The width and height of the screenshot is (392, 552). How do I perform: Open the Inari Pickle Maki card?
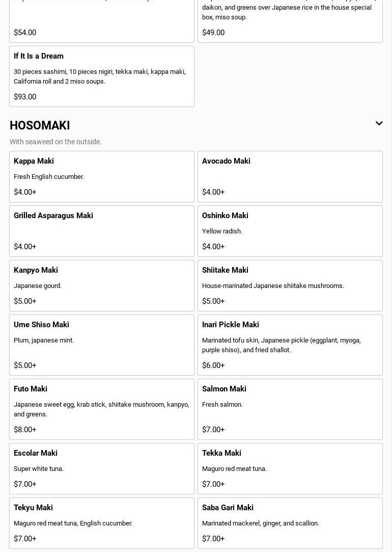point(290,345)
